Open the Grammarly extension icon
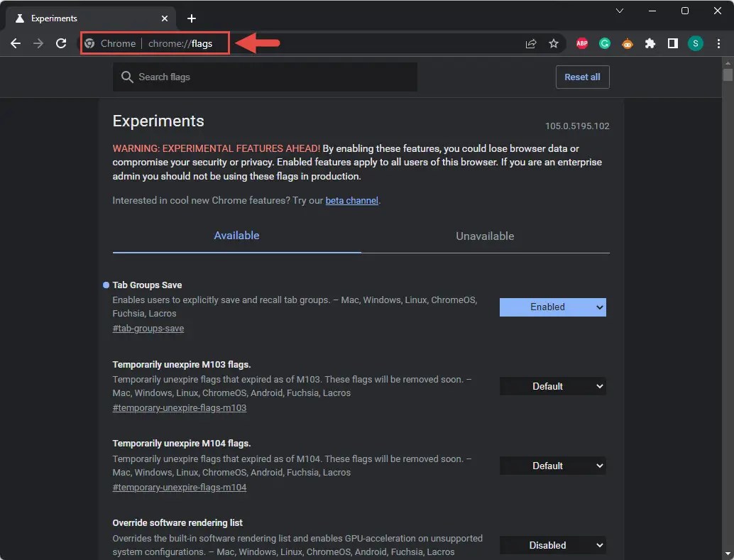 pos(605,43)
